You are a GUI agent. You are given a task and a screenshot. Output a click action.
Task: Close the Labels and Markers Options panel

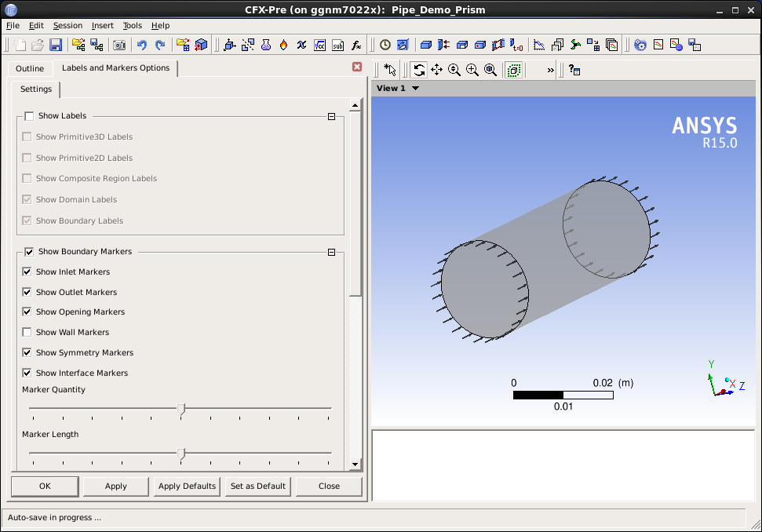coord(357,67)
